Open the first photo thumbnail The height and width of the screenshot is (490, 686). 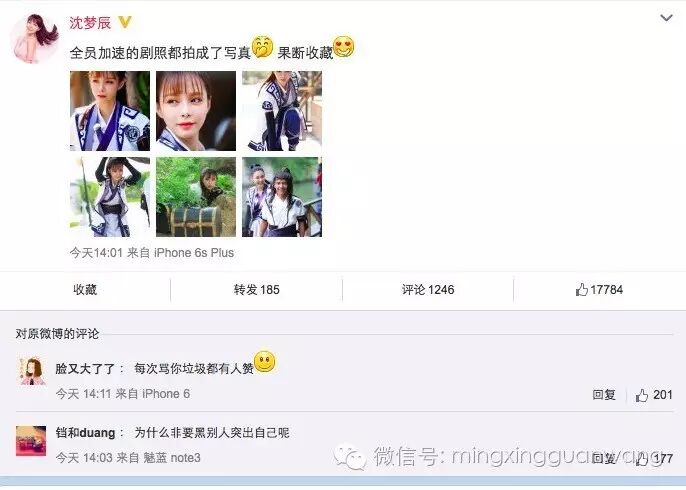coord(110,111)
